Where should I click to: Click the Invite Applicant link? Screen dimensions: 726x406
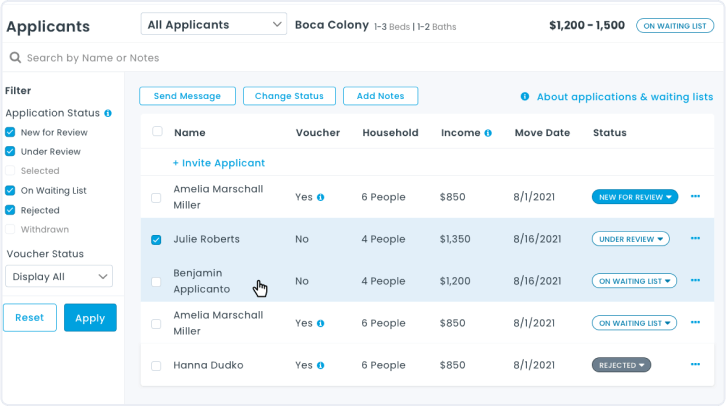[x=219, y=163]
